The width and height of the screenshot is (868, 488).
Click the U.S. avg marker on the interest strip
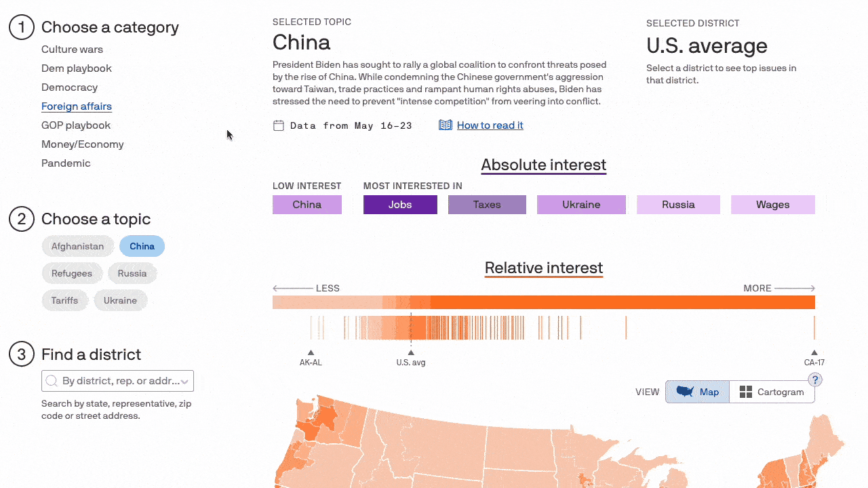(x=411, y=352)
